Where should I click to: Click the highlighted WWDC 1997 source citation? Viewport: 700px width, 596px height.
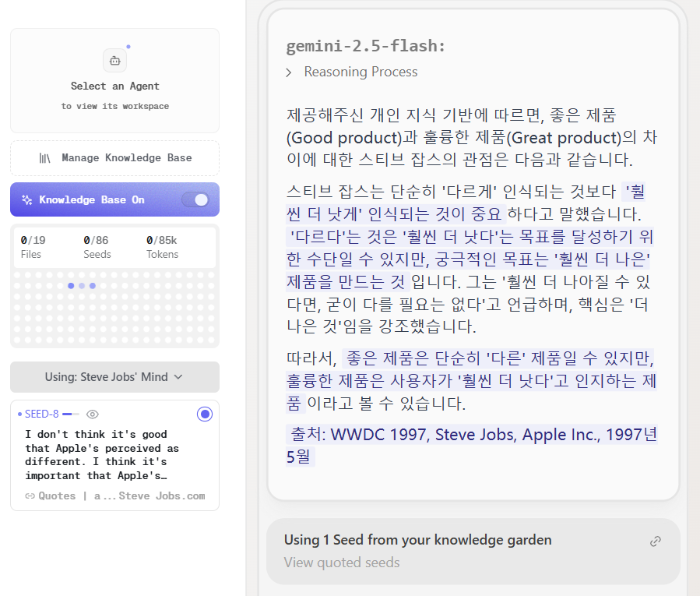tap(471, 446)
